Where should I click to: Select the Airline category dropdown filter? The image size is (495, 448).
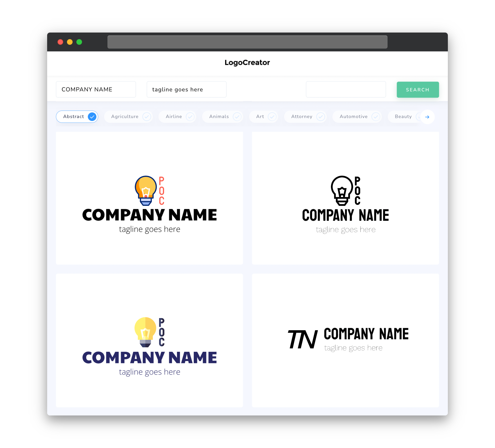[x=178, y=116]
